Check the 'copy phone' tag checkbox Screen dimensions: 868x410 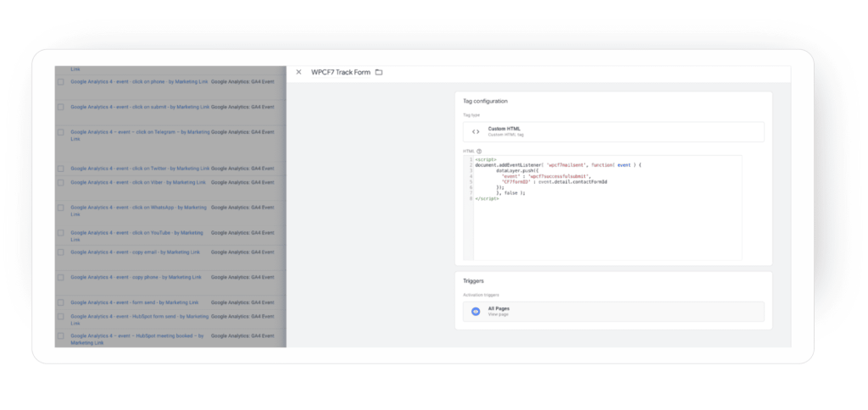[60, 277]
